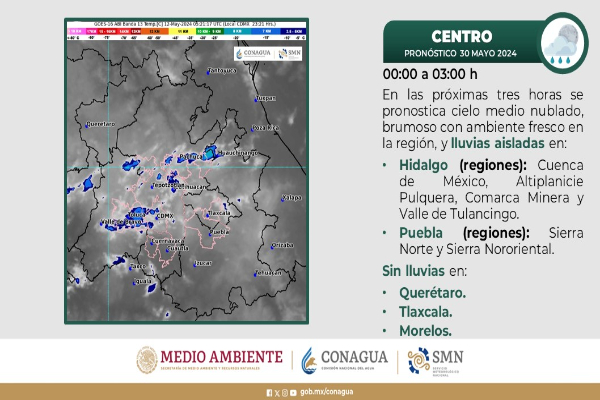Click the Medio Ambiente national seal logo

pyautogui.click(x=147, y=360)
